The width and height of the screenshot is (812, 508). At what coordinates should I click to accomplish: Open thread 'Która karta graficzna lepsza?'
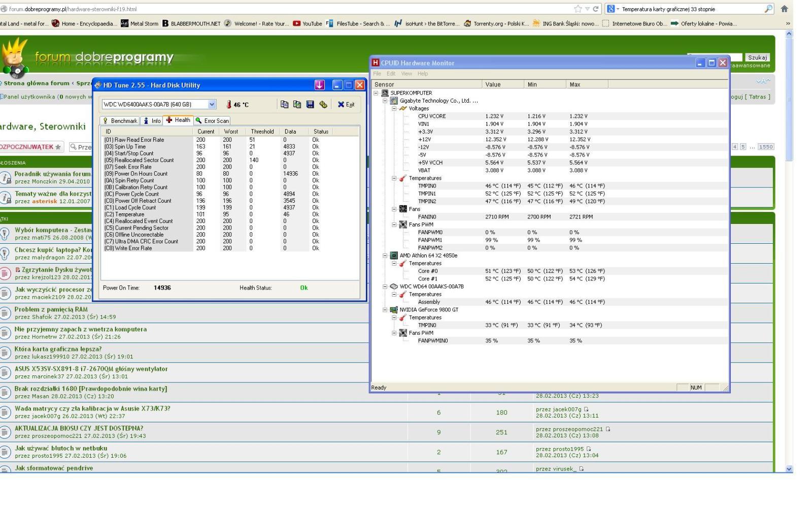click(58, 349)
